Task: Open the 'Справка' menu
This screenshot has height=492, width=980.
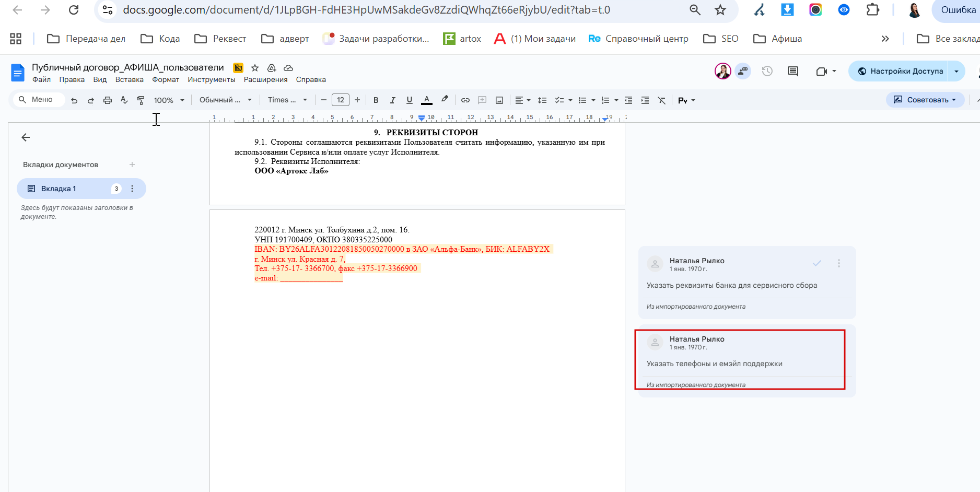Action: tap(311, 79)
